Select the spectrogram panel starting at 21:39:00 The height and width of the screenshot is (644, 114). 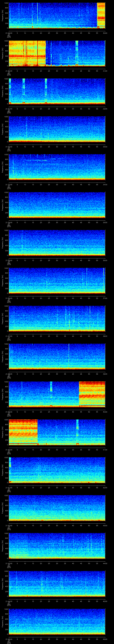click(x=57, y=394)
